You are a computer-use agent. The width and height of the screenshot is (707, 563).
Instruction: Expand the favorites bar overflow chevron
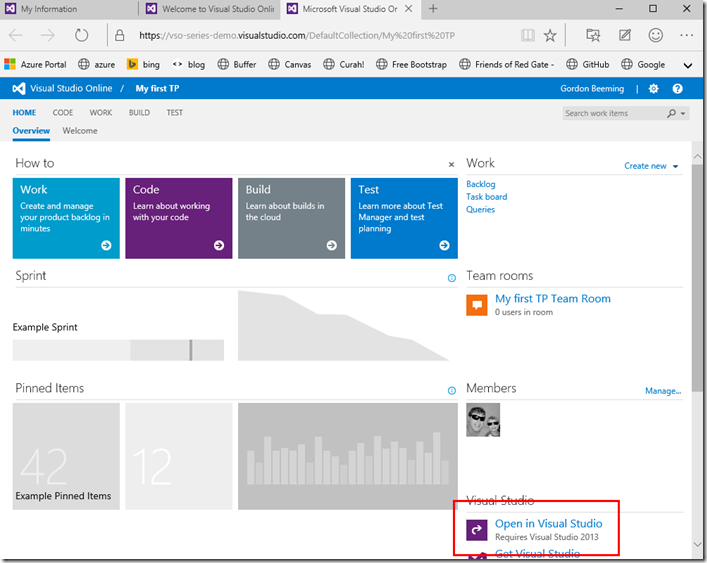pyautogui.click(x=688, y=65)
